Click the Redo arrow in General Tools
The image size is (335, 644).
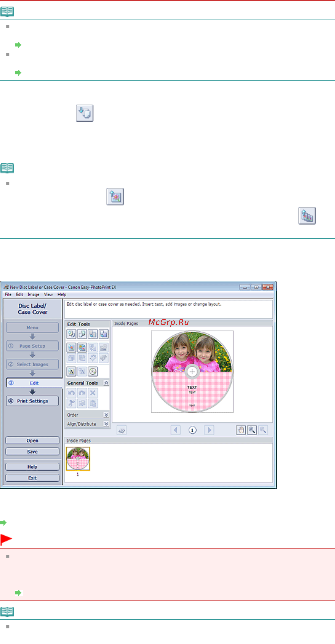tap(82, 393)
